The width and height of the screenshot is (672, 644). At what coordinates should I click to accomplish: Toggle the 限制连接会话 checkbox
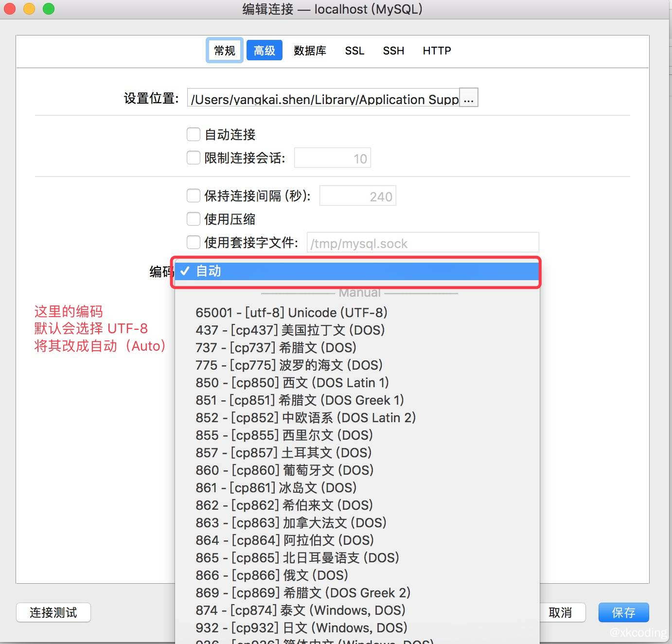pos(194,158)
